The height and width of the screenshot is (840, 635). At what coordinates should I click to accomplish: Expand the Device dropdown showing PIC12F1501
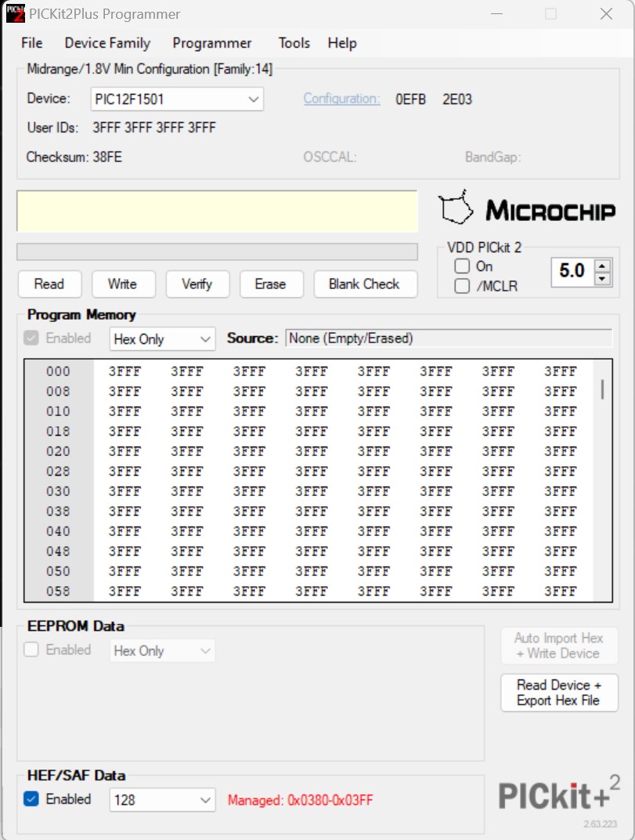pyautogui.click(x=177, y=99)
